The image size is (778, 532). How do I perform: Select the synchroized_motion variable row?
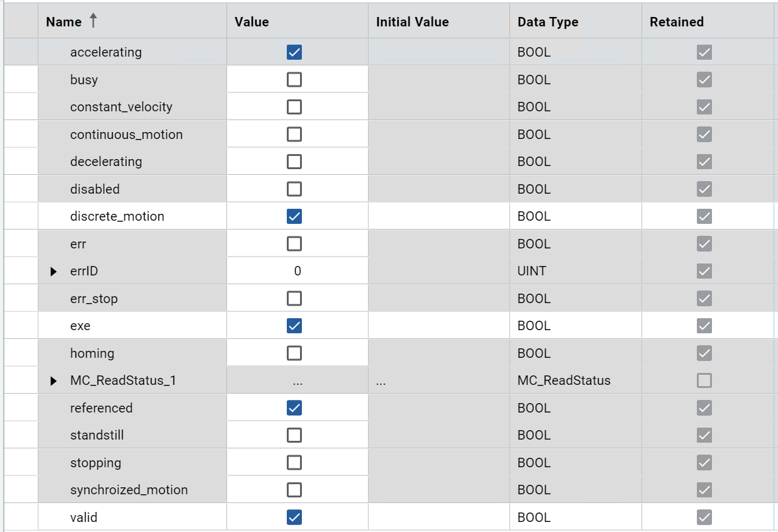(x=129, y=490)
